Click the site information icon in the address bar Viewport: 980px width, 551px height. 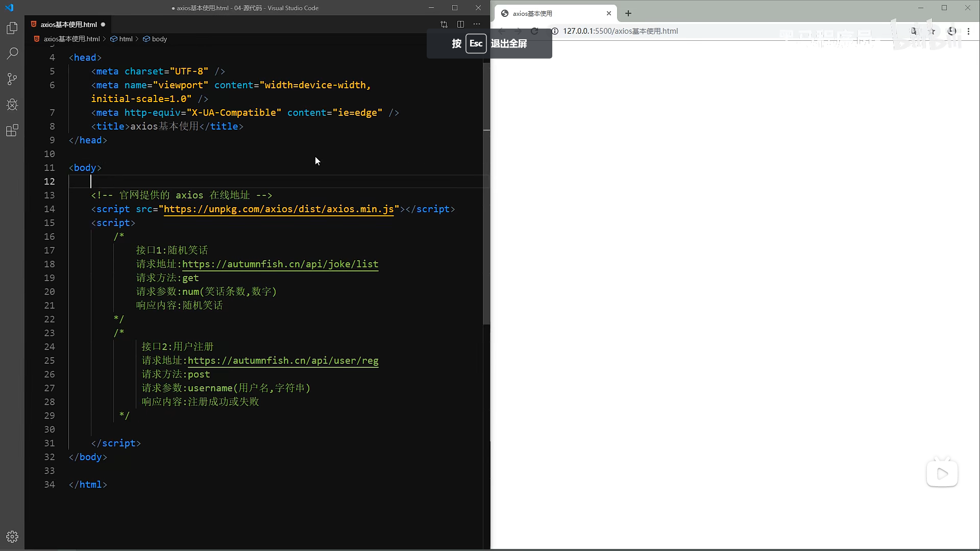point(555,31)
